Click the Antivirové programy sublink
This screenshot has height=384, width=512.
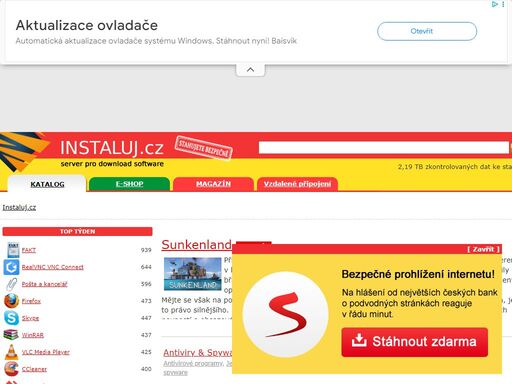pos(193,363)
